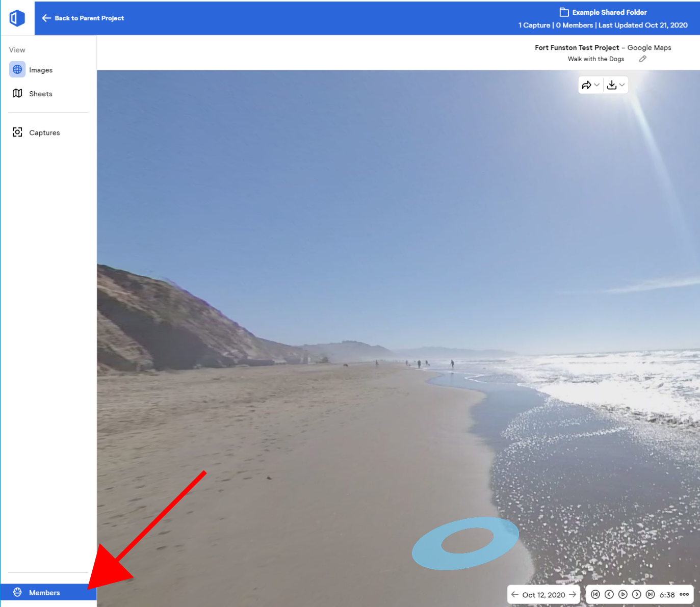Skip to the first capture frame
Screen dimensions: 700x607
(595, 594)
